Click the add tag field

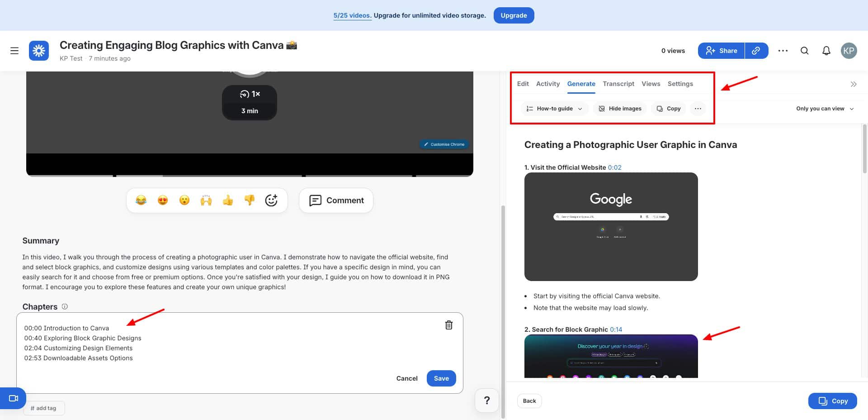44,408
